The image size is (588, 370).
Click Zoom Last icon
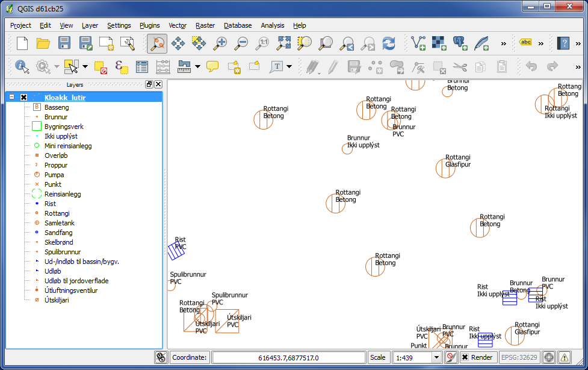(347, 43)
